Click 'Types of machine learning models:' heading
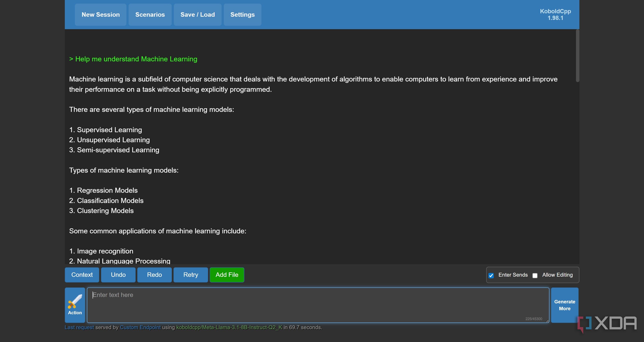 click(124, 170)
